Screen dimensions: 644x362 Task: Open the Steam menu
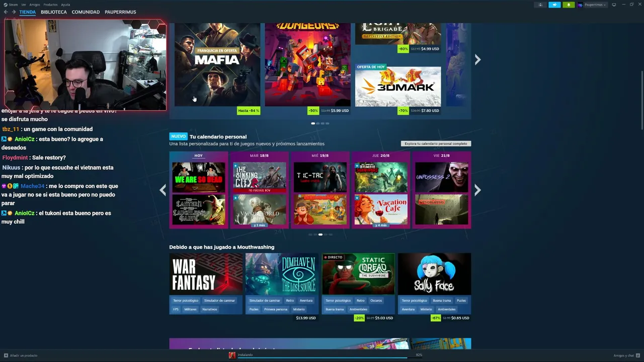[13, 5]
